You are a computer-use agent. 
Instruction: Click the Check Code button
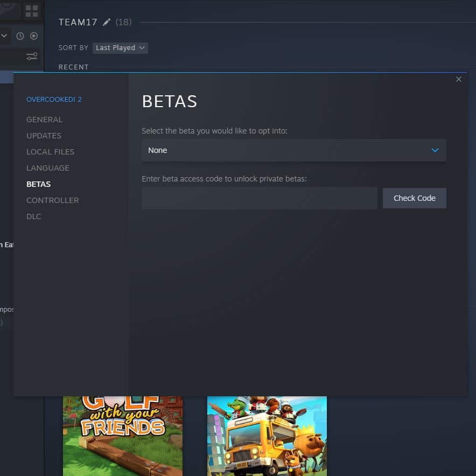click(x=415, y=198)
